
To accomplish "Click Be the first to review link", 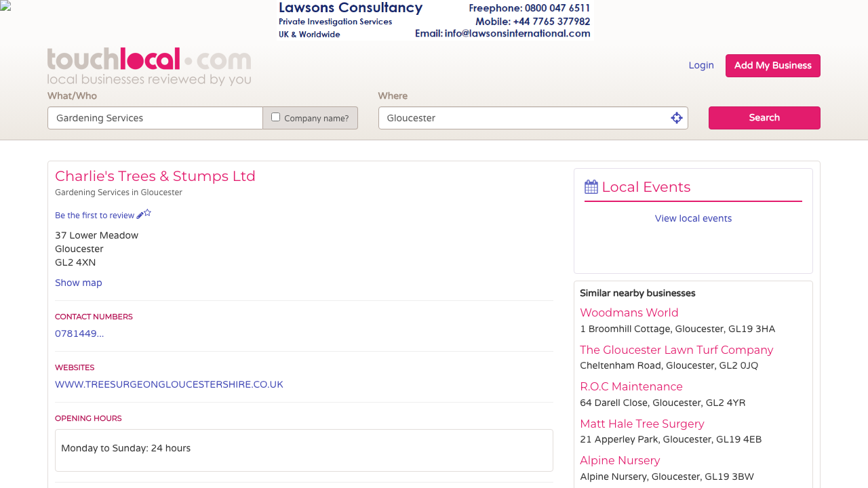I will click(95, 215).
